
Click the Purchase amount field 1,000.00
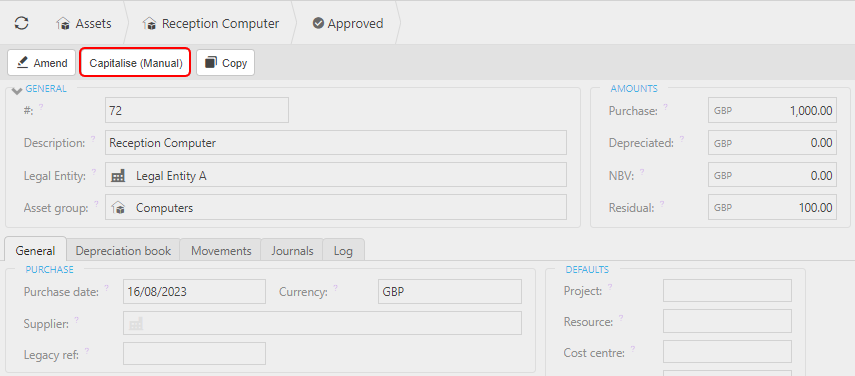772,111
